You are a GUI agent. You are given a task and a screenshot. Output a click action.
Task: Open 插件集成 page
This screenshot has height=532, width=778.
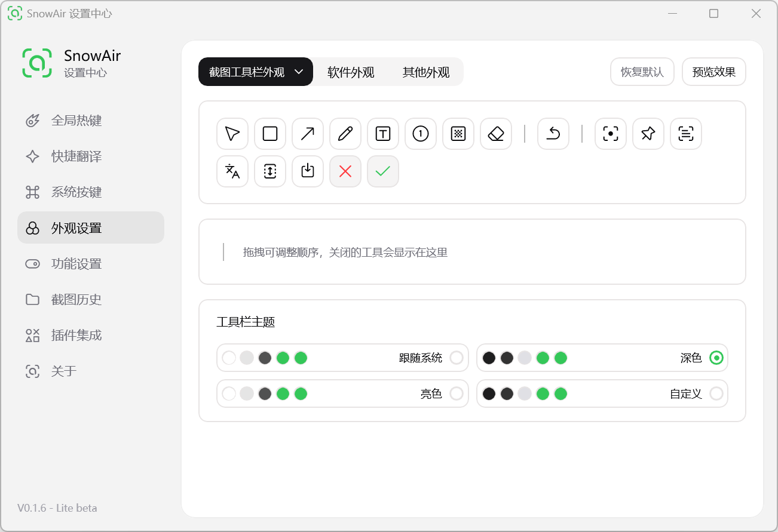coord(91,336)
